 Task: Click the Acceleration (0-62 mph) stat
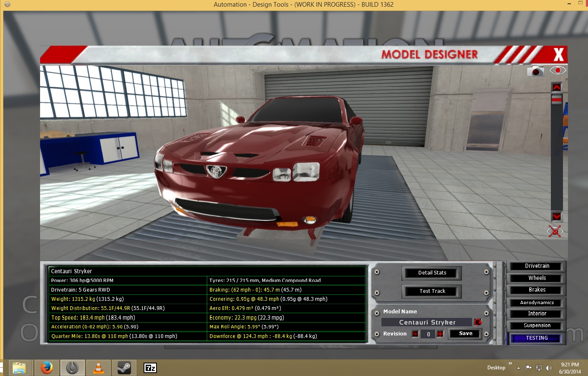tap(95, 327)
